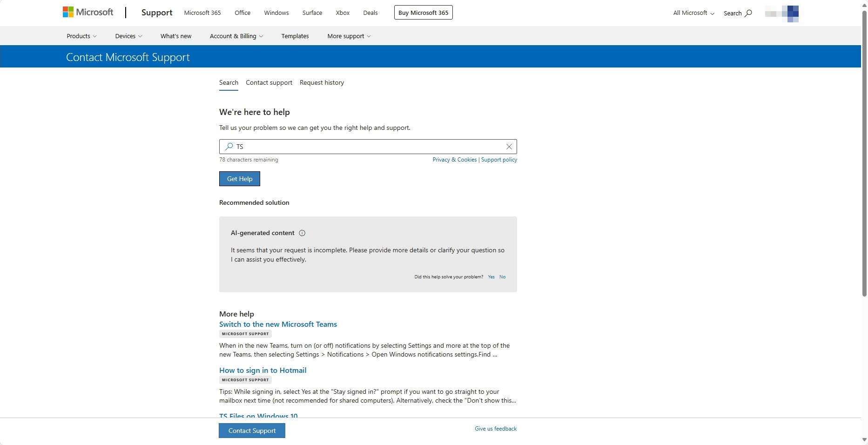Click the scrollbar down arrow
Viewport: 868px width, 445px height.
click(x=864, y=440)
